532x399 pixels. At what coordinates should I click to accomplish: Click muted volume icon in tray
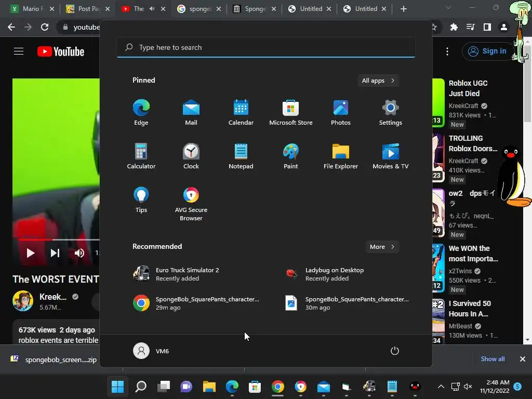pyautogui.click(x=468, y=387)
